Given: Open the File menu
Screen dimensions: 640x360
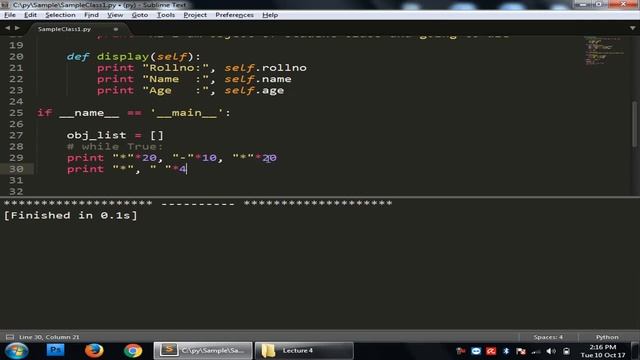Looking at the screenshot, I should pyautogui.click(x=10, y=15).
